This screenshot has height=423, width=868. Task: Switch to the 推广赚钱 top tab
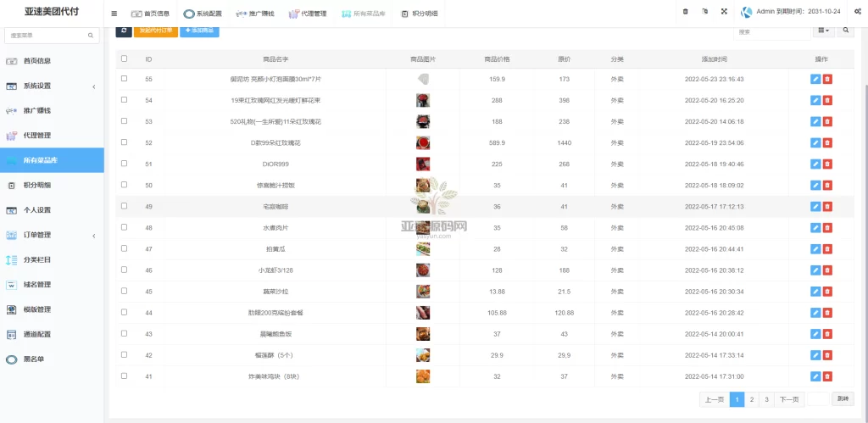click(254, 14)
